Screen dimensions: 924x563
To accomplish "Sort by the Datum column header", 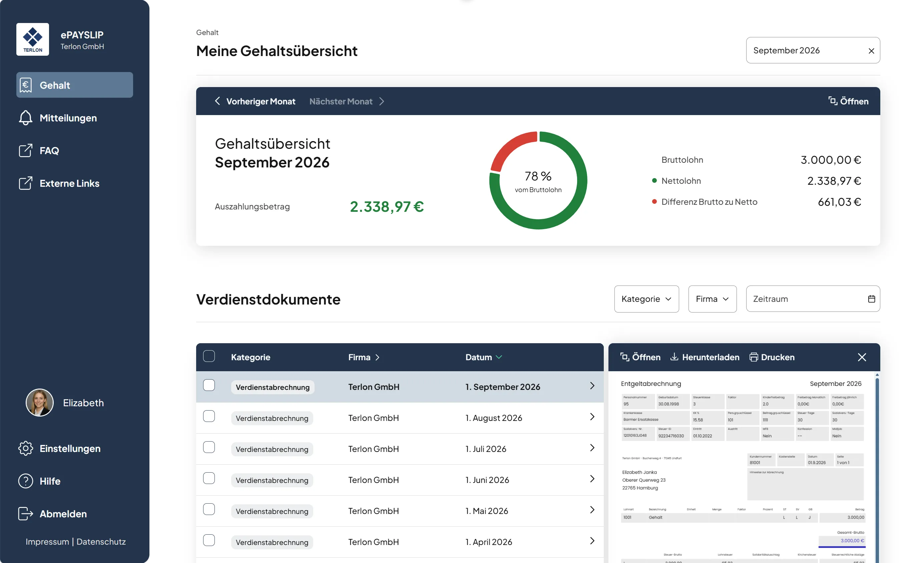I will [483, 357].
